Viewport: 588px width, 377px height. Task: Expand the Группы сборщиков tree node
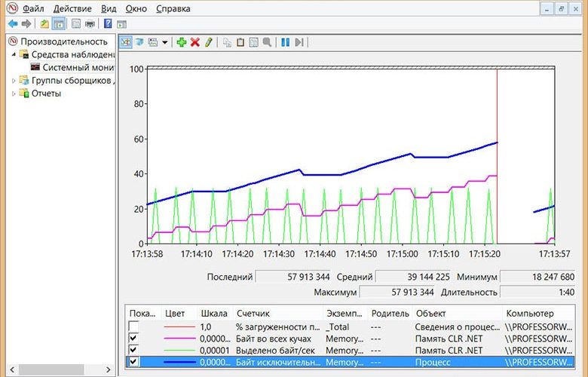pos(13,81)
